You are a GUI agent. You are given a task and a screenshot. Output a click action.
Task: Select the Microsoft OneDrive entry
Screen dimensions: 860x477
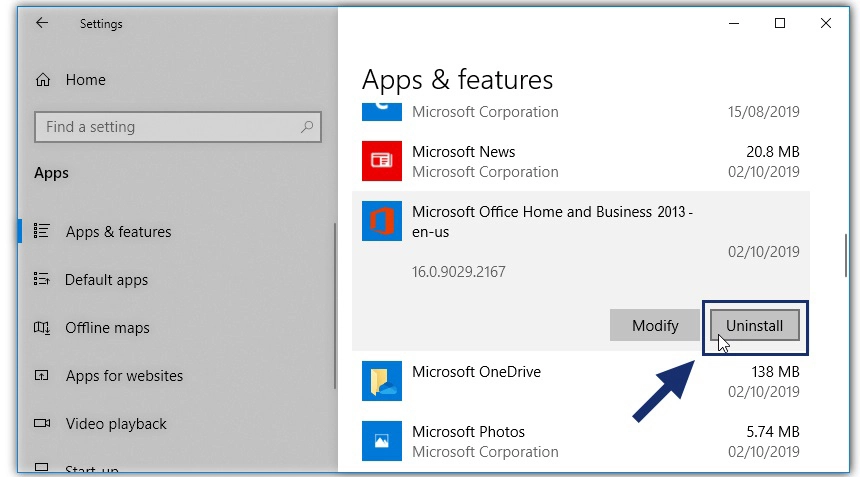(x=581, y=381)
